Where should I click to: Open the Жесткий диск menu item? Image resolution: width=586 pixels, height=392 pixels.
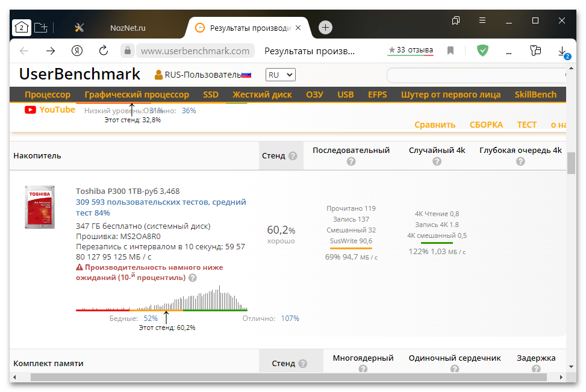262,95
